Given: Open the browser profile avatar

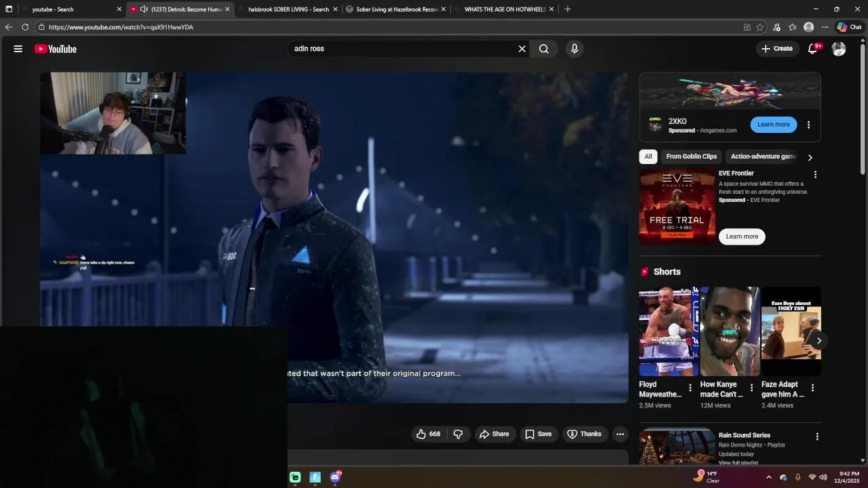Looking at the screenshot, I should 808,27.
